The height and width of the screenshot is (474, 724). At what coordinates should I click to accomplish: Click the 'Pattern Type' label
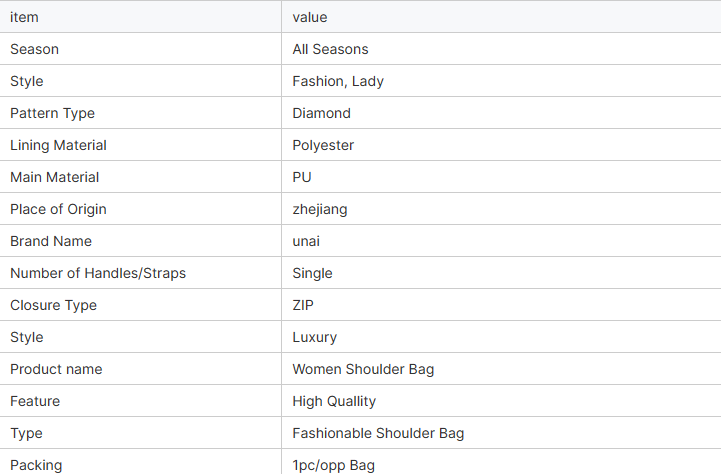[x=52, y=113]
